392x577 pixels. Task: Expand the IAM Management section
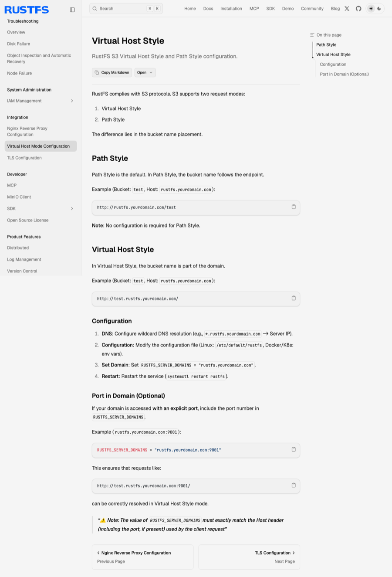pos(72,101)
